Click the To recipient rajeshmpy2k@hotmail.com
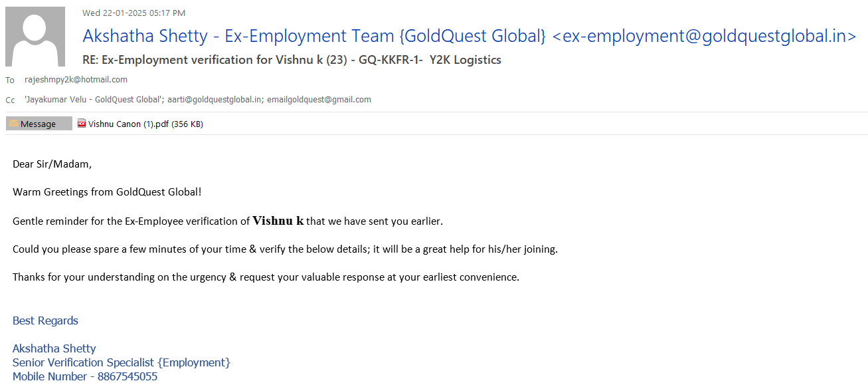 [76, 80]
